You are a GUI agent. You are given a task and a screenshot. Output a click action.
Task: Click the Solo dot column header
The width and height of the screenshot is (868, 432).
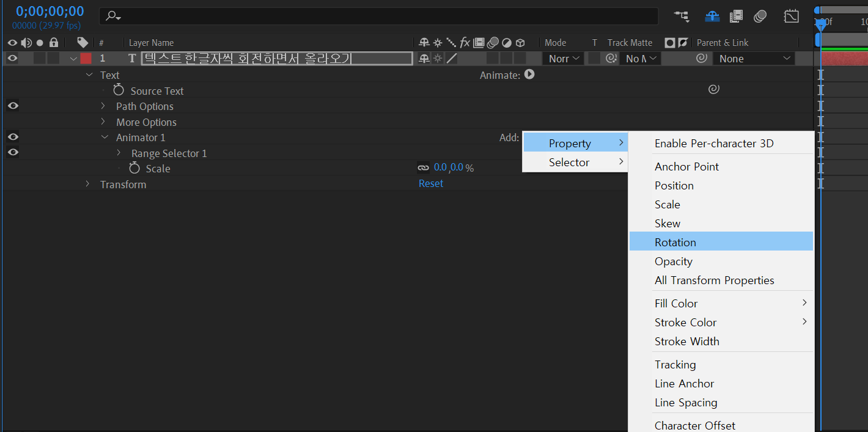click(40, 43)
